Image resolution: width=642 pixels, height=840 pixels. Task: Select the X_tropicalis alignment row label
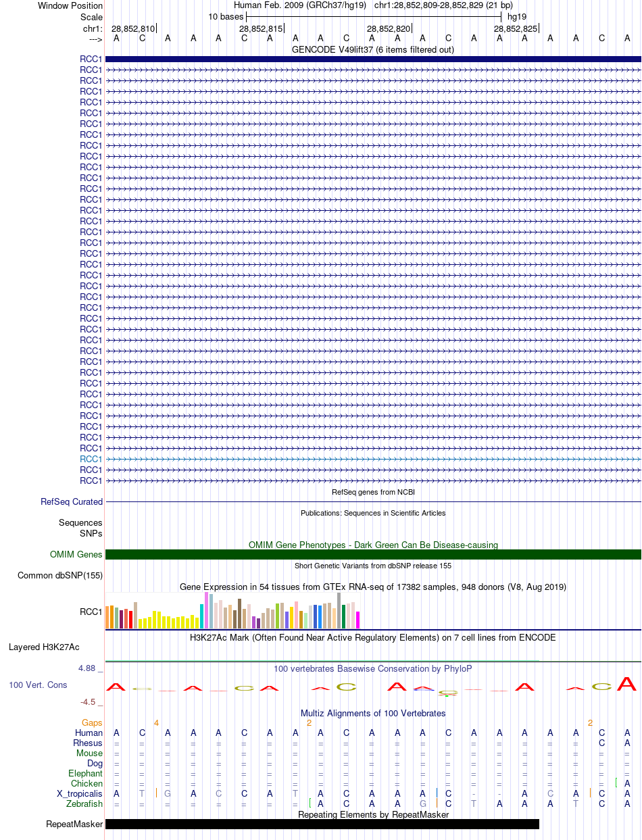[x=80, y=794]
